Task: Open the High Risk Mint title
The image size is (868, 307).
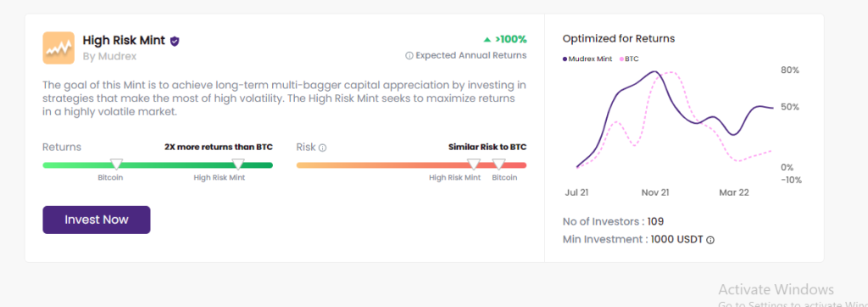Action: point(124,41)
